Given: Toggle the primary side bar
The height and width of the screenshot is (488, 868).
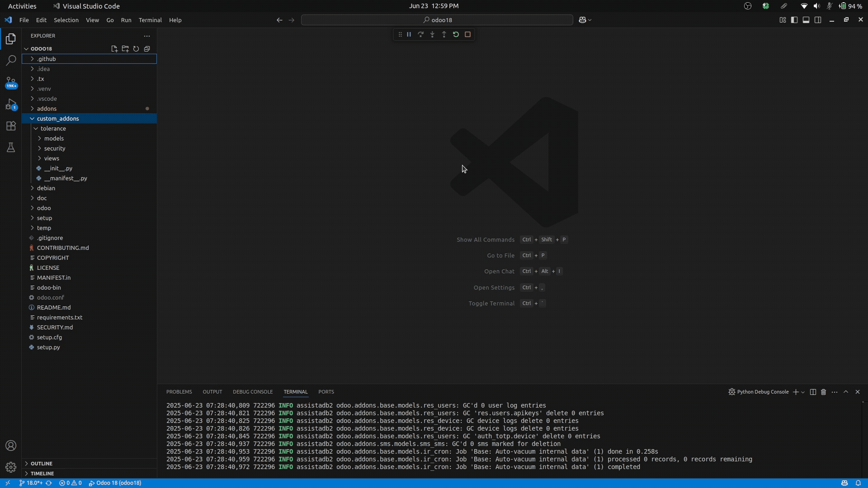Looking at the screenshot, I should [794, 20].
